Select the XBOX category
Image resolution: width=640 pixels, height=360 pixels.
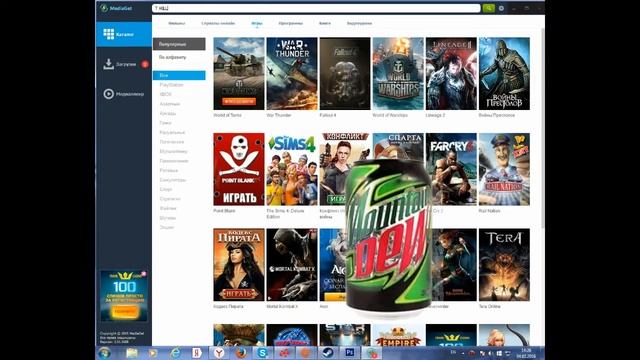pyautogui.click(x=165, y=94)
